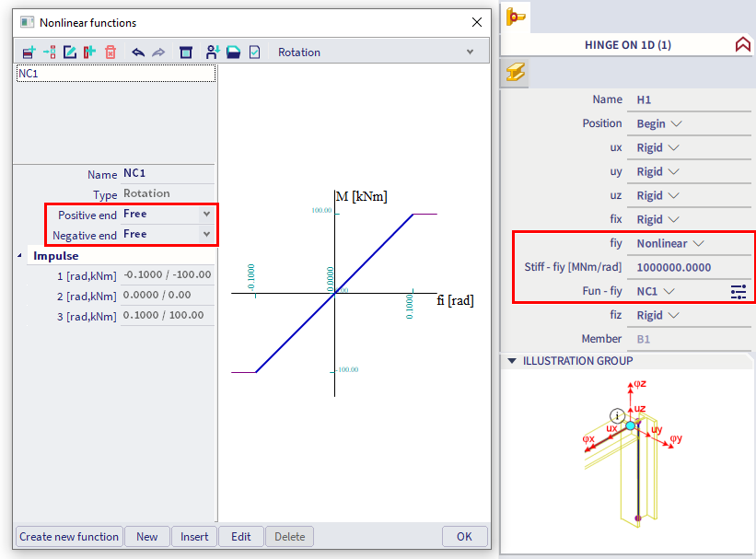Select the hinge icon tab at top
The width and height of the screenshot is (756, 559).
[517, 17]
